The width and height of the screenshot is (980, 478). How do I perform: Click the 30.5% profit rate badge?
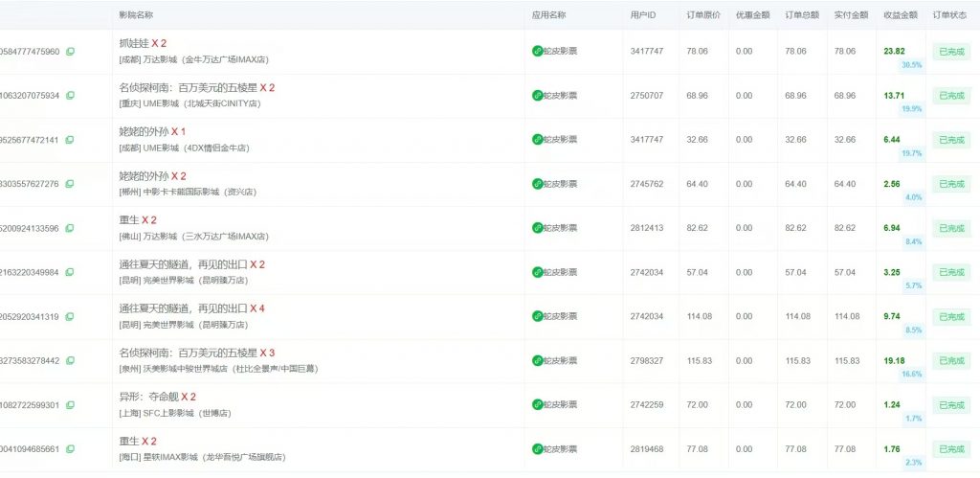point(911,65)
